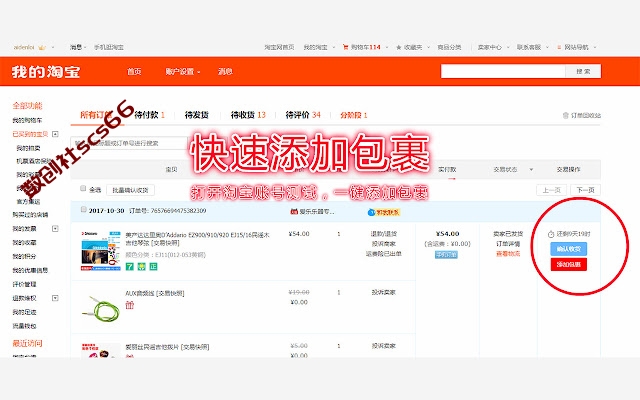Viewport: 640px width, 400px height.
Task: Click the 批量确认收货 button
Action: 130,190
